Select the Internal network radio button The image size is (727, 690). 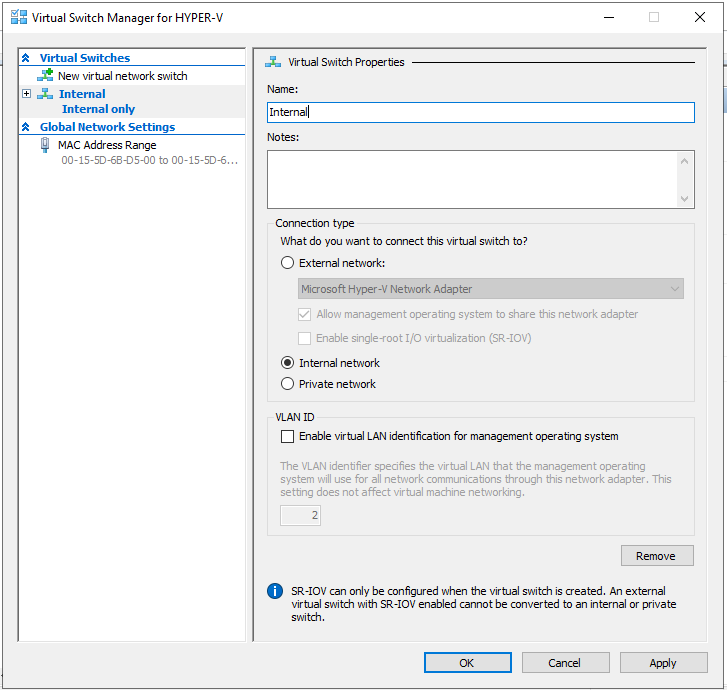tap(288, 363)
